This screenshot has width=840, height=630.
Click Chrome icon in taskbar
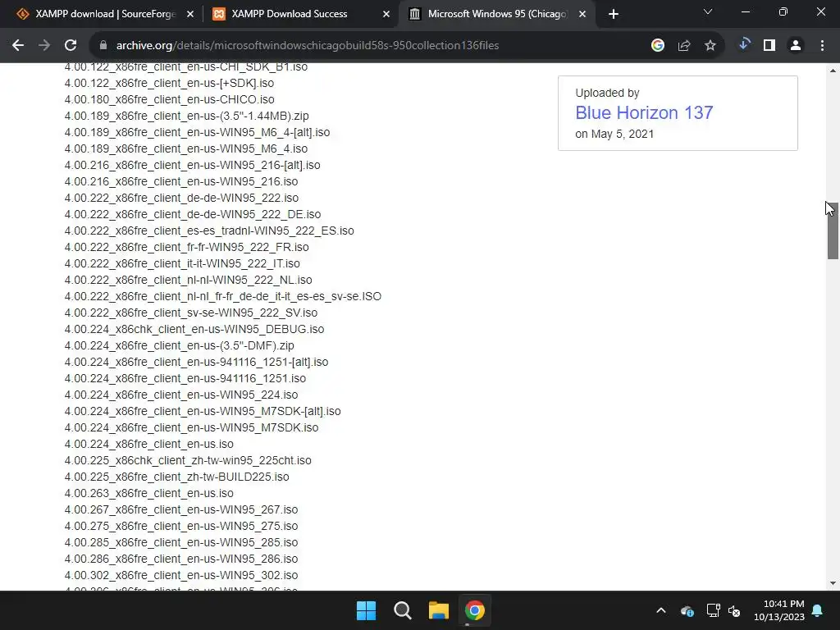475,610
